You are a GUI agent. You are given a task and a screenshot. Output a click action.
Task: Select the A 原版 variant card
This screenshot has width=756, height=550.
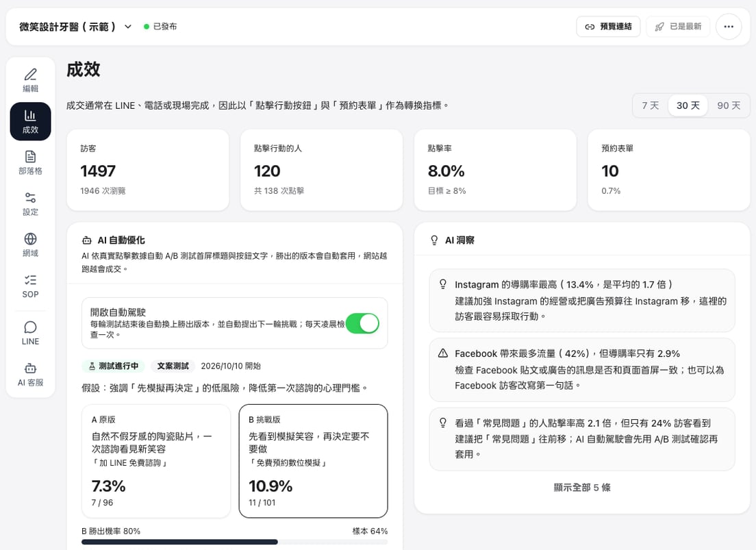[x=156, y=461]
